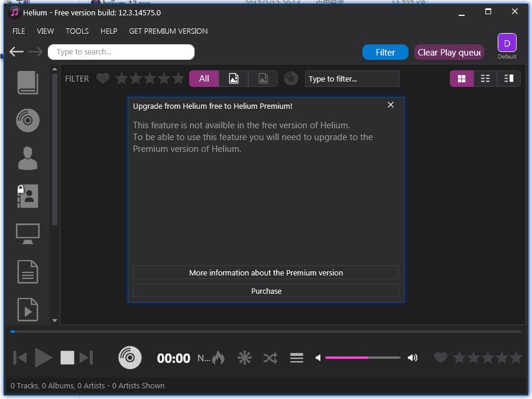Viewport: 532px width, 399px height.
Task: Click the Stop button
Action: tap(67, 358)
